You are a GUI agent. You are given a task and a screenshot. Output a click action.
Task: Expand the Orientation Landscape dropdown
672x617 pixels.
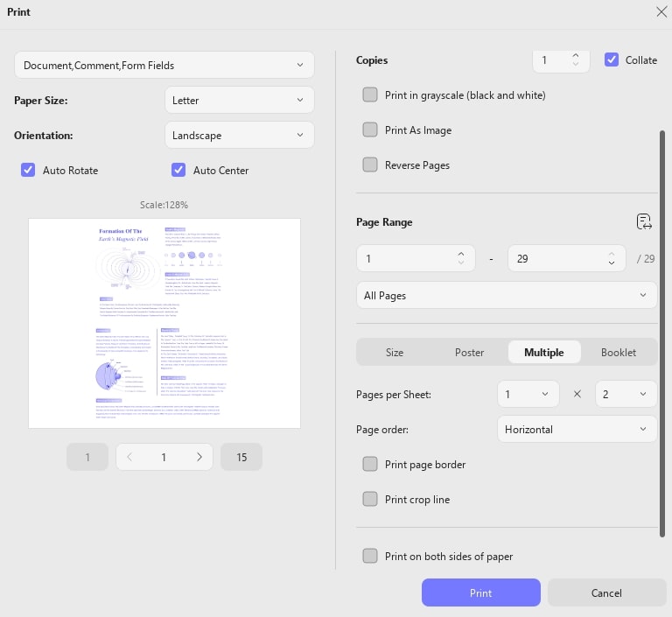(x=239, y=135)
